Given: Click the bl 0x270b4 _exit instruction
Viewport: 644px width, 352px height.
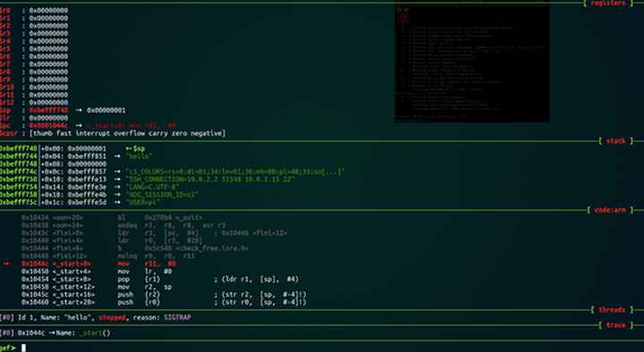Looking at the screenshot, I should click(160, 218).
